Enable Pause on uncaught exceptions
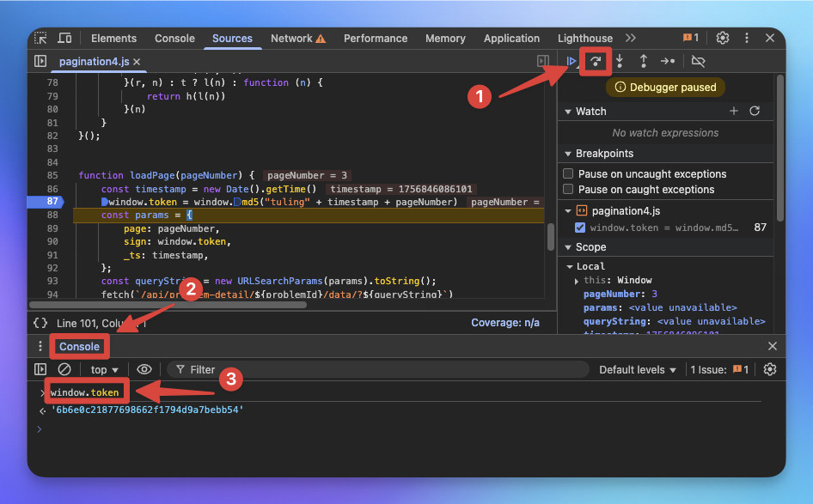Viewport: 813px width, 504px height. click(568, 173)
